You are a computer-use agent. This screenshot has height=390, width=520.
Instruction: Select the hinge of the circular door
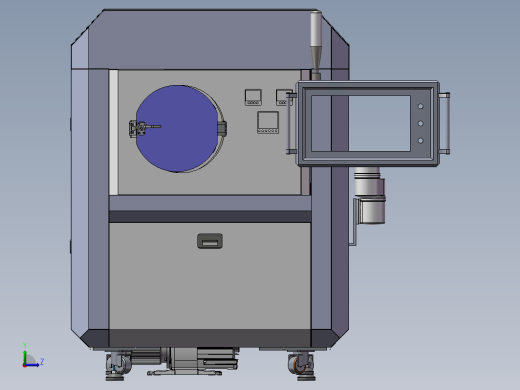222,128
